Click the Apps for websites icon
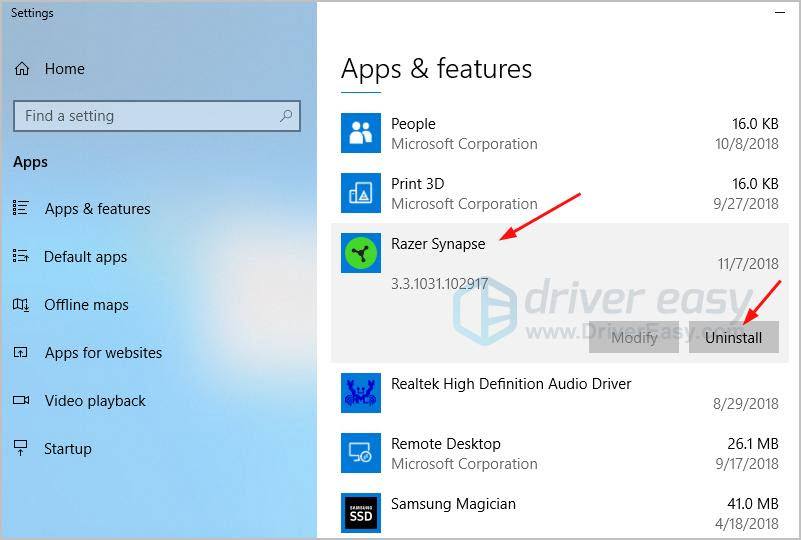 coord(20,353)
